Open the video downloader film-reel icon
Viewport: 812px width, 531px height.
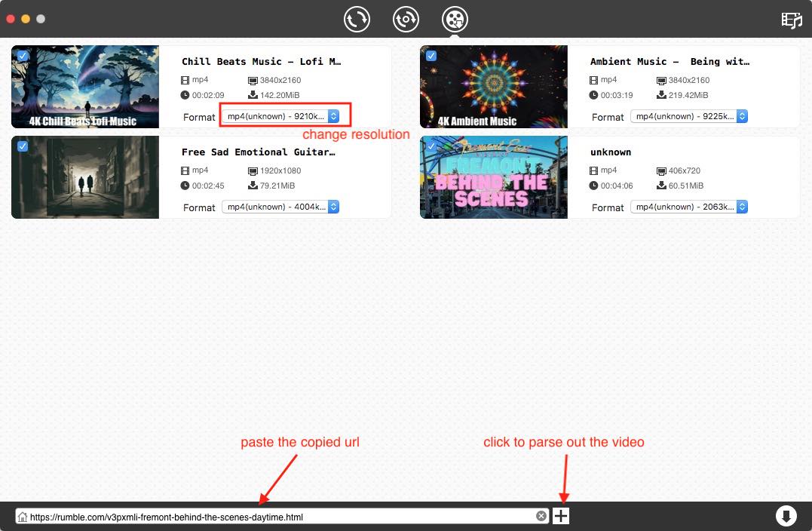[454, 19]
